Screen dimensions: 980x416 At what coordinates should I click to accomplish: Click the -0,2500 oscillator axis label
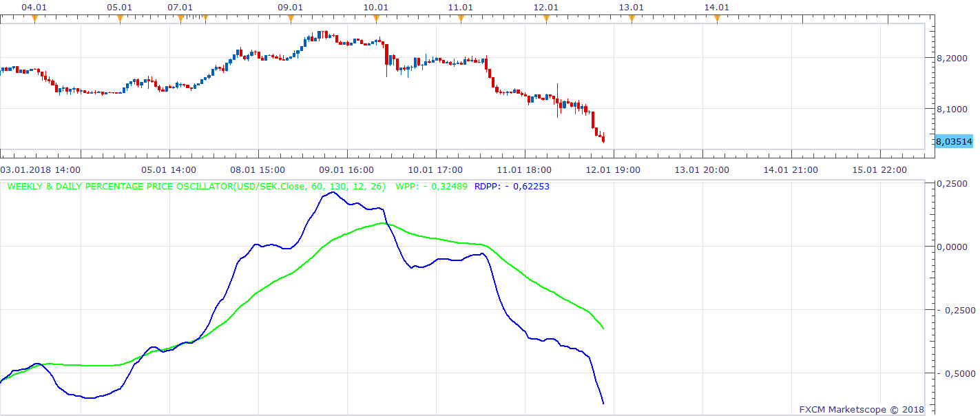click(x=956, y=310)
